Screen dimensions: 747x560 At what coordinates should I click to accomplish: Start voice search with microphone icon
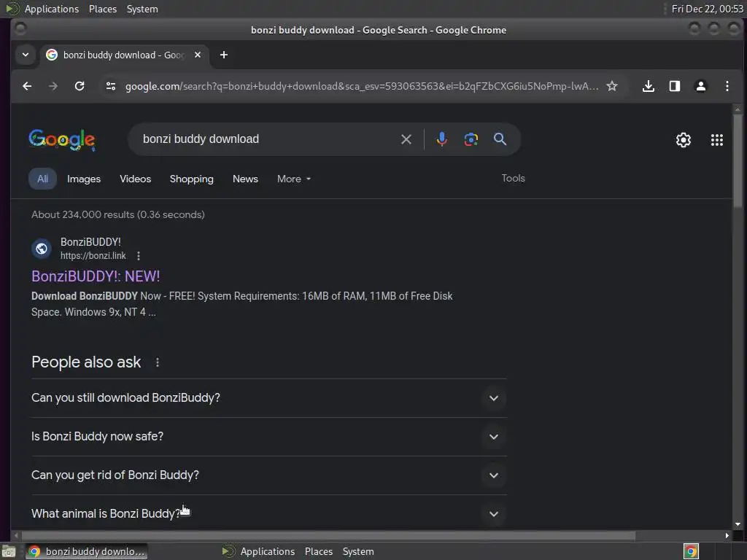point(441,139)
